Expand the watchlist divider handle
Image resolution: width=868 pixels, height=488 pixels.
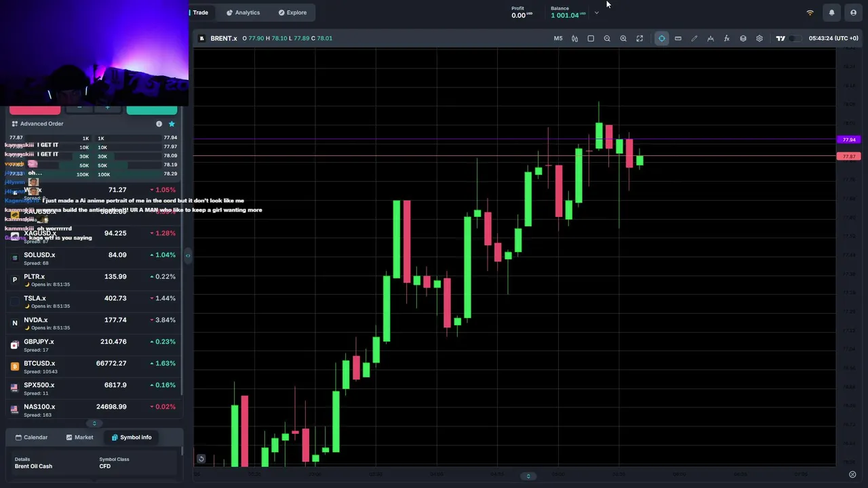point(94,424)
